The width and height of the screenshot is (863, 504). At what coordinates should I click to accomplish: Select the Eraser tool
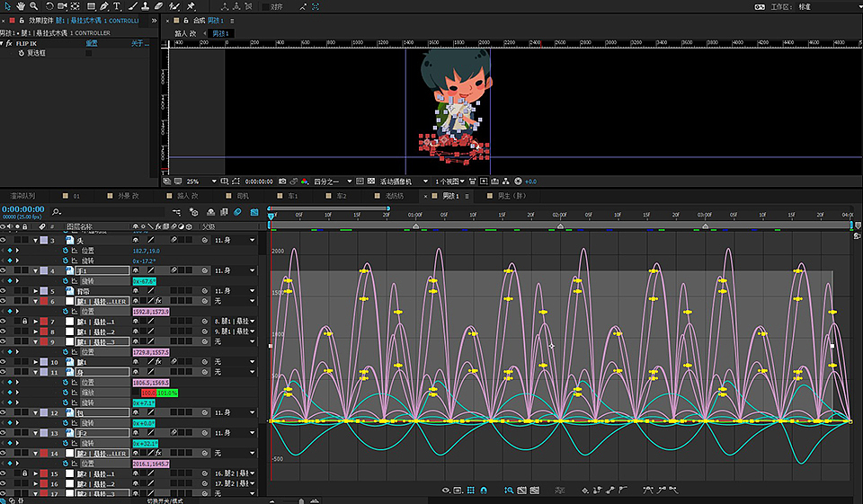coord(158,6)
